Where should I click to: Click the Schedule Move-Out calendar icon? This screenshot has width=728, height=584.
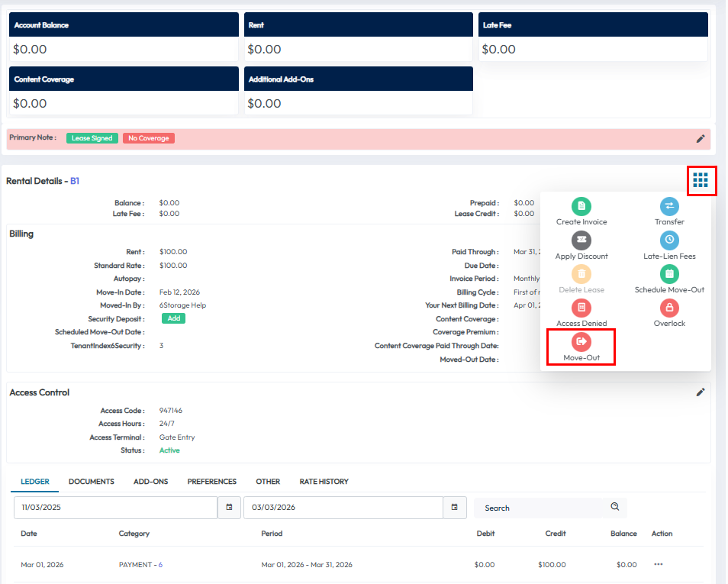pos(669,274)
